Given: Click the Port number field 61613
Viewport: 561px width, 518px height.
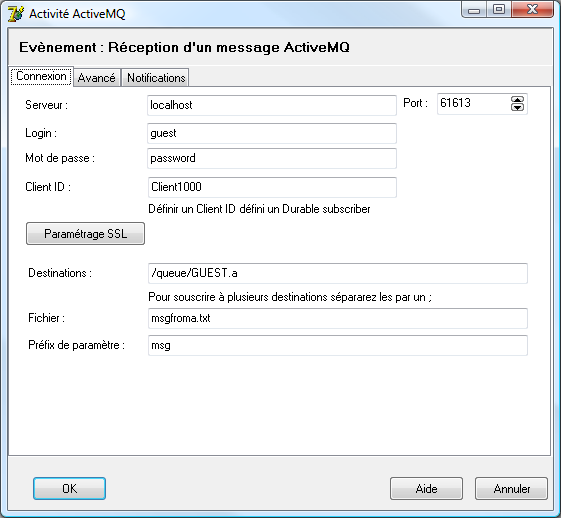Looking at the screenshot, I should (x=474, y=104).
